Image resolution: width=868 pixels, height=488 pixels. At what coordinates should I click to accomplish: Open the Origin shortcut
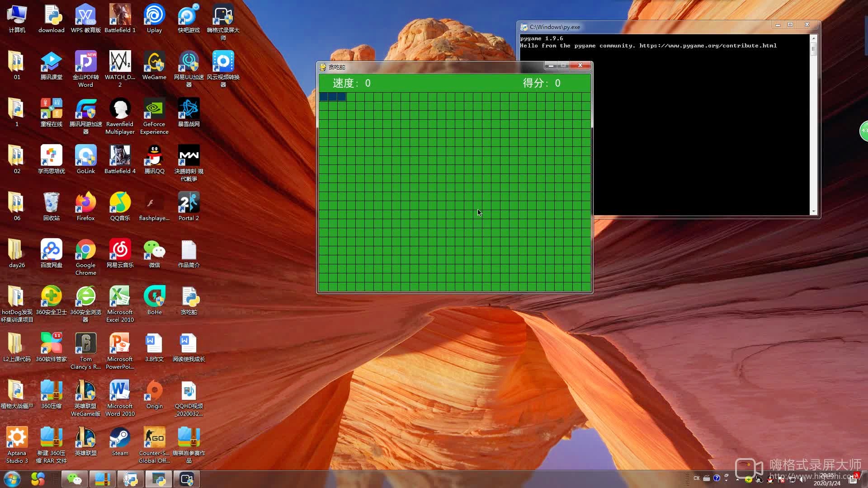[x=154, y=395]
